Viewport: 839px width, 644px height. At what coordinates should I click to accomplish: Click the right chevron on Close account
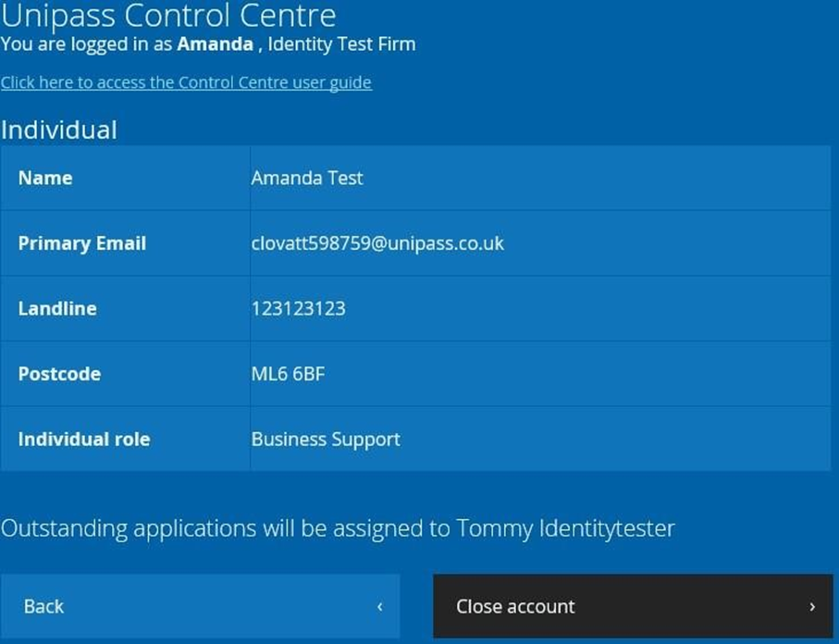[x=812, y=607]
